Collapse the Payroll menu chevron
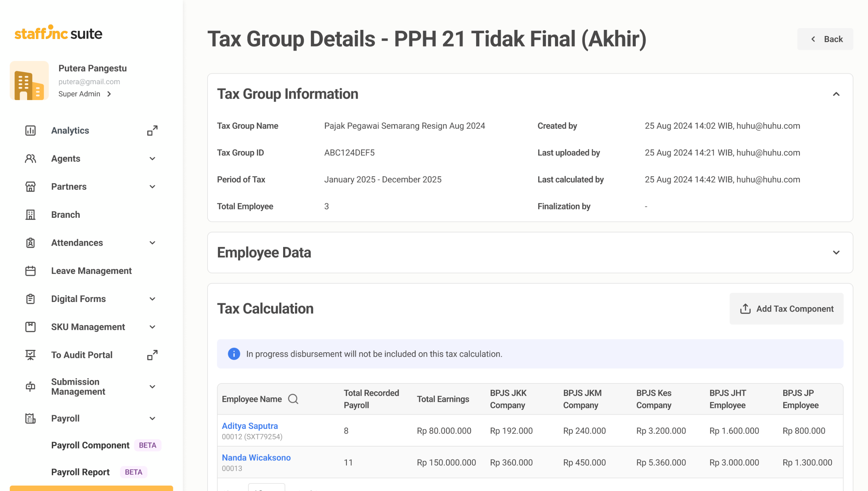 152,419
